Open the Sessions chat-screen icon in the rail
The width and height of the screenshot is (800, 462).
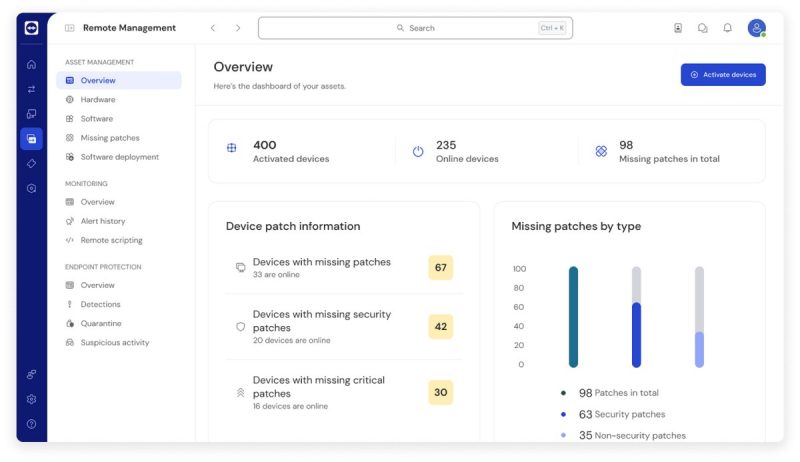pyautogui.click(x=31, y=114)
